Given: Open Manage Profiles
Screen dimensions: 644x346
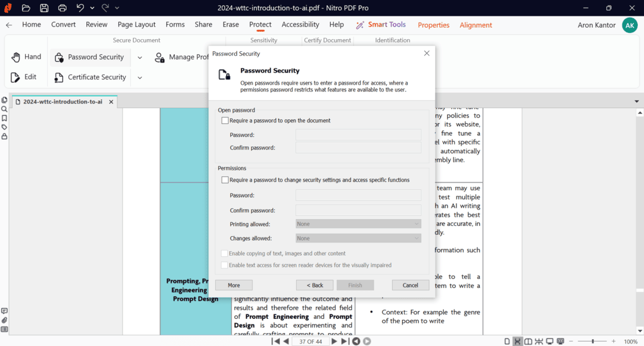Looking at the screenshot, I should (x=181, y=57).
